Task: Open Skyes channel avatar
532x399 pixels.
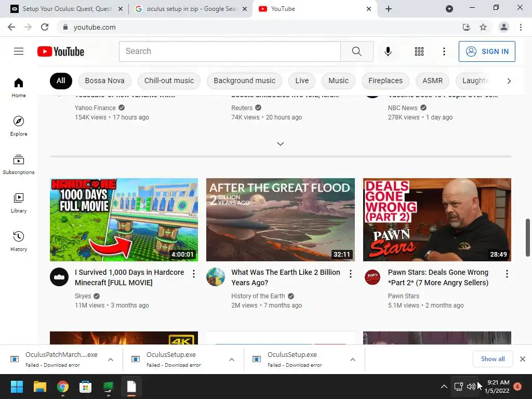Action: (x=59, y=277)
